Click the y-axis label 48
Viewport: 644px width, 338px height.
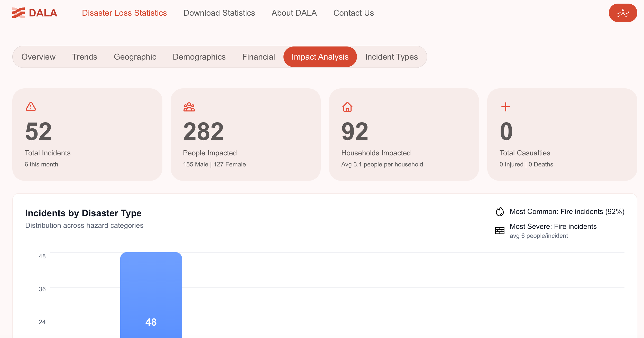(x=42, y=256)
